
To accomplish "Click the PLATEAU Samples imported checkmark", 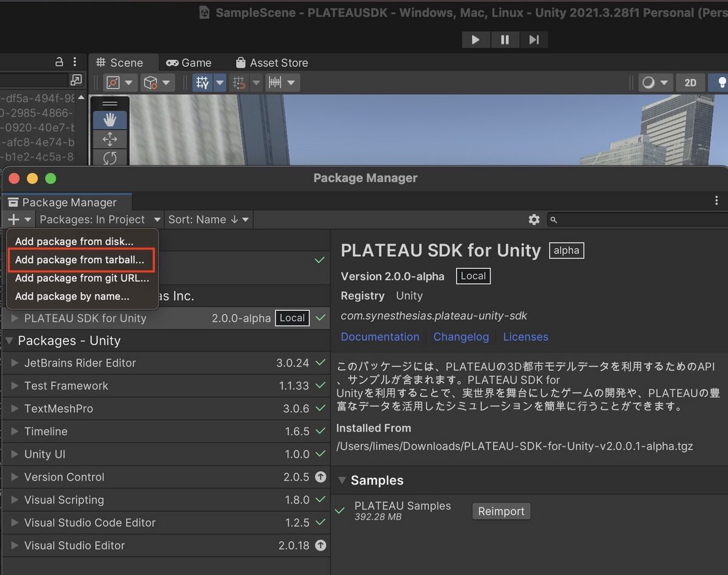I will 340,511.
